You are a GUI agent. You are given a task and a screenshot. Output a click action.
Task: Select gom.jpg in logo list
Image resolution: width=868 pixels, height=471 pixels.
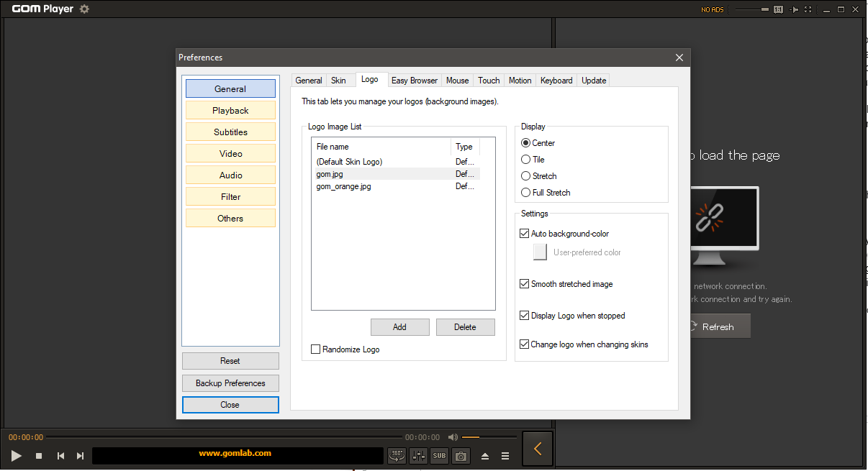396,174
